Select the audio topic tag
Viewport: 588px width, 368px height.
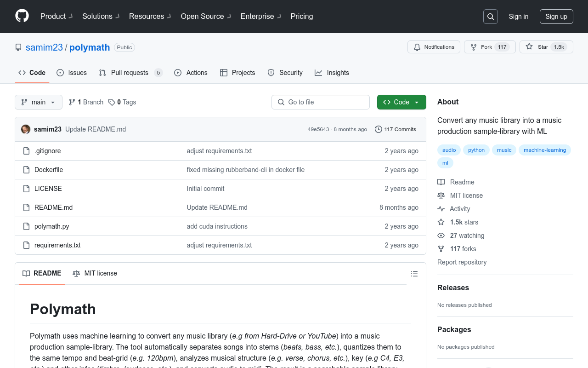coord(449,150)
